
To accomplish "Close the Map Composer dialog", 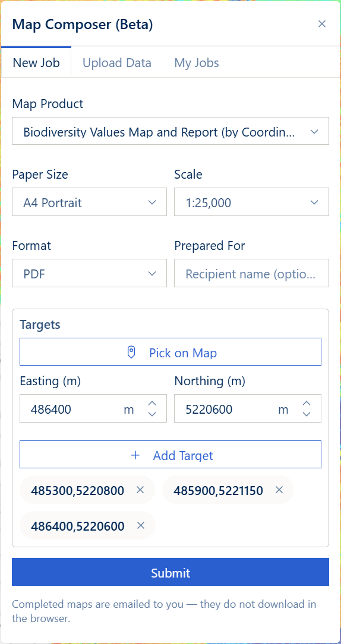I will point(321,24).
